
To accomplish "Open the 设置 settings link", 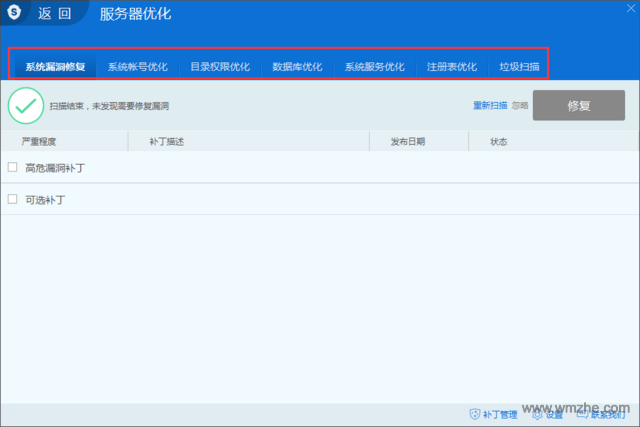I will tap(554, 415).
